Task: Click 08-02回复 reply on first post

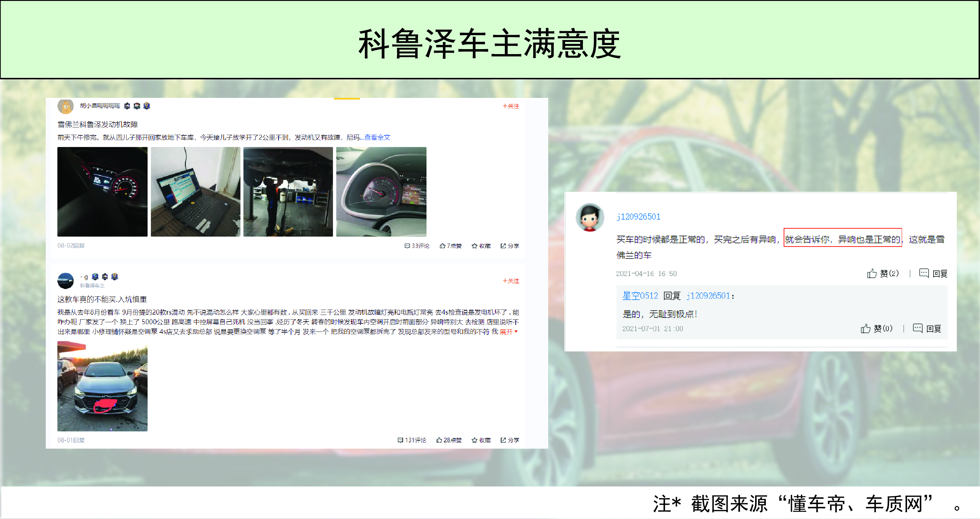Action: pos(71,246)
